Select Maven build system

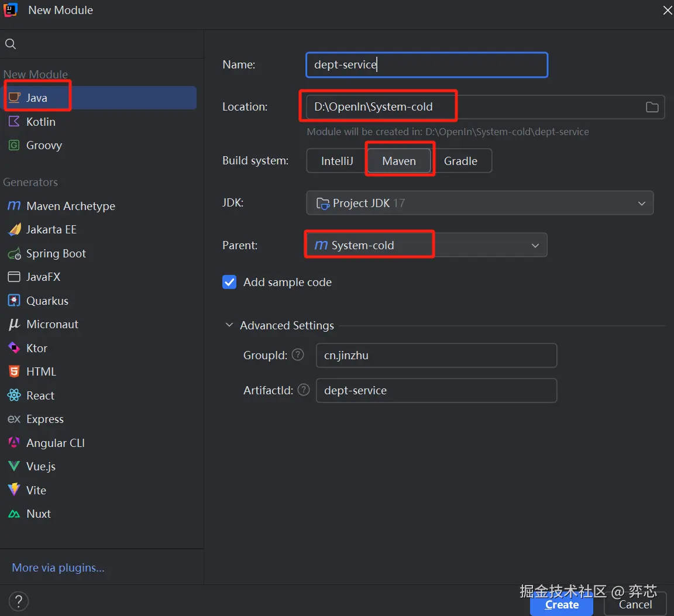tap(400, 161)
